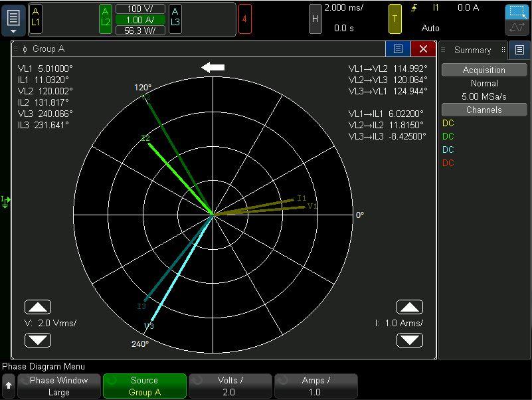This screenshot has height=400, width=532.
Task: Decrease current scale with the down arrow
Action: 410,340
